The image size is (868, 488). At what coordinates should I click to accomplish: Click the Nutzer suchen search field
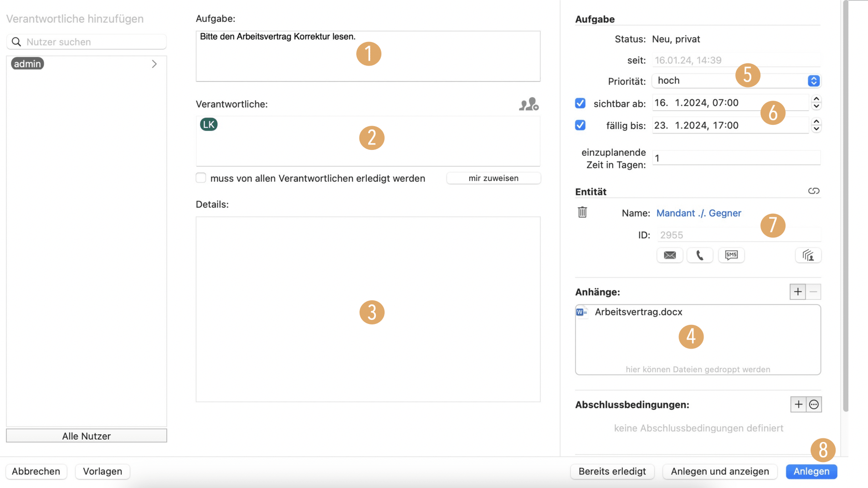point(87,42)
